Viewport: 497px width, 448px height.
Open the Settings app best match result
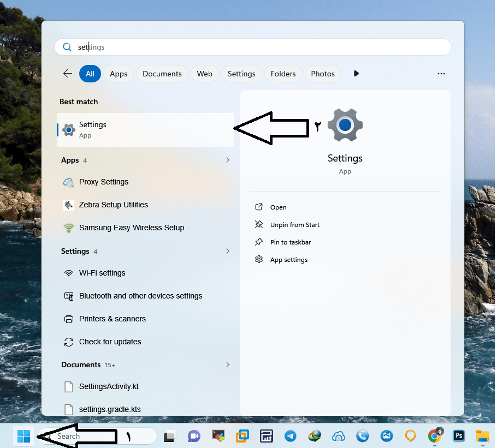click(145, 130)
